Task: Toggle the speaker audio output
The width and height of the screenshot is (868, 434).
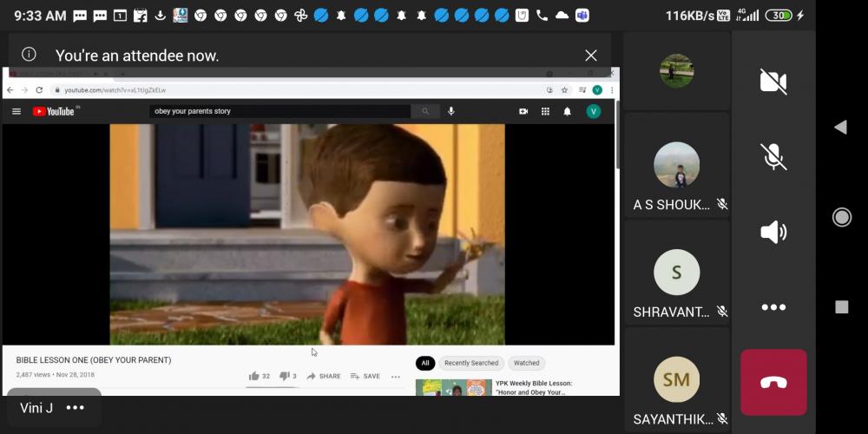Action: [x=773, y=232]
